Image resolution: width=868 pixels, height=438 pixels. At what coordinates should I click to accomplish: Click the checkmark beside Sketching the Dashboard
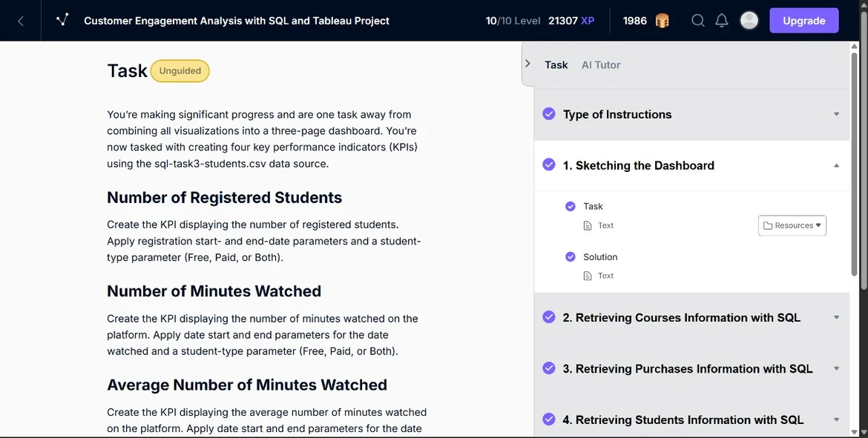pyautogui.click(x=549, y=165)
